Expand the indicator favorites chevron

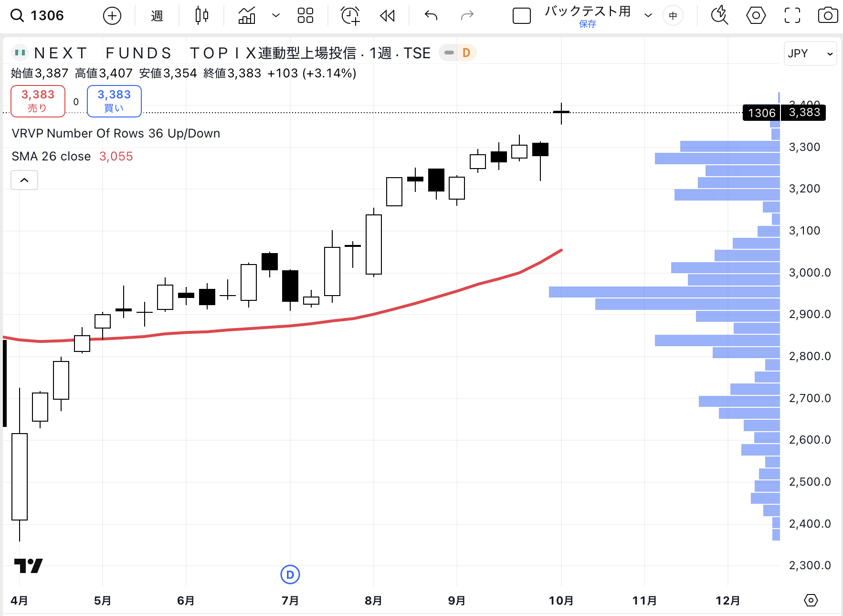[276, 16]
